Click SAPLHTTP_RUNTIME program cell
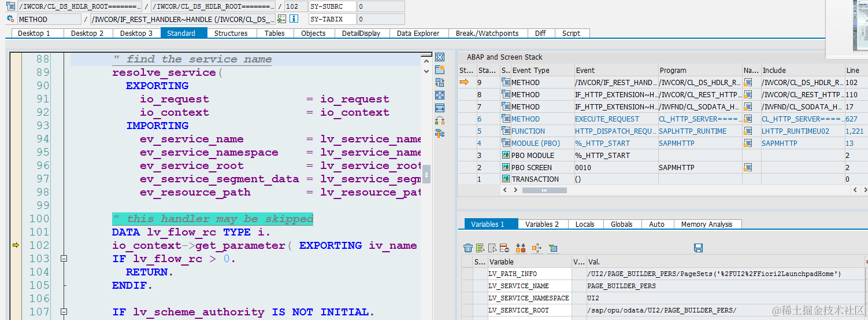The image size is (868, 320). [700, 131]
